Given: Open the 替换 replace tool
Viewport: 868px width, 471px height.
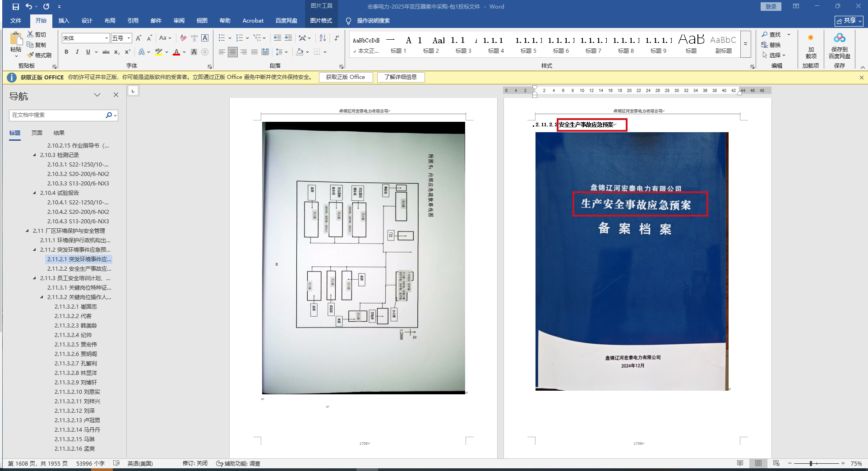Looking at the screenshot, I should tap(771, 45).
